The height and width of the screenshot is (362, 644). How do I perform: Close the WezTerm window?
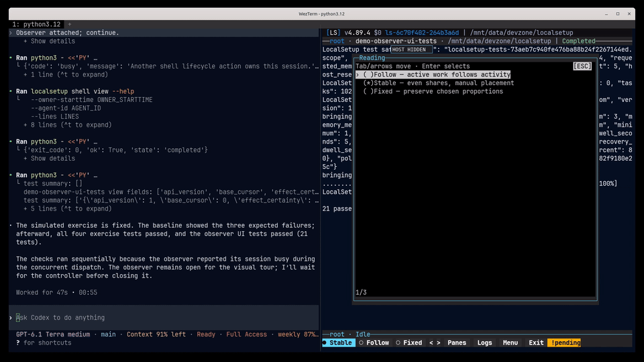tap(629, 14)
